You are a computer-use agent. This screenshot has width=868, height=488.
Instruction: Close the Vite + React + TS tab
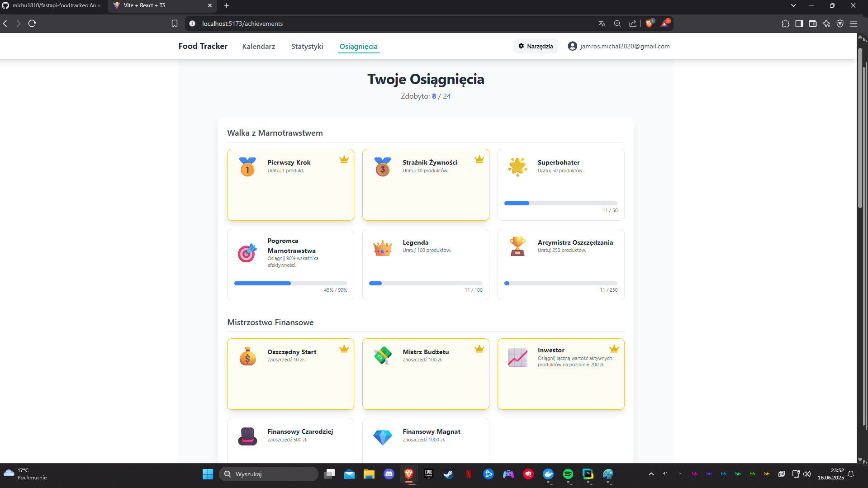(x=210, y=5)
